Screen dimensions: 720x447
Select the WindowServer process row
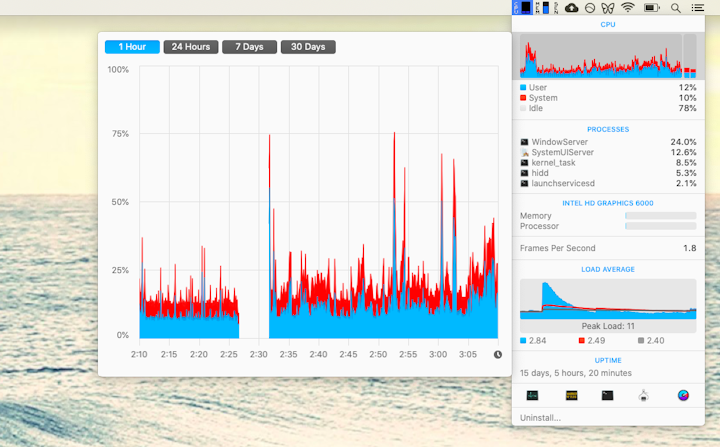click(x=608, y=142)
